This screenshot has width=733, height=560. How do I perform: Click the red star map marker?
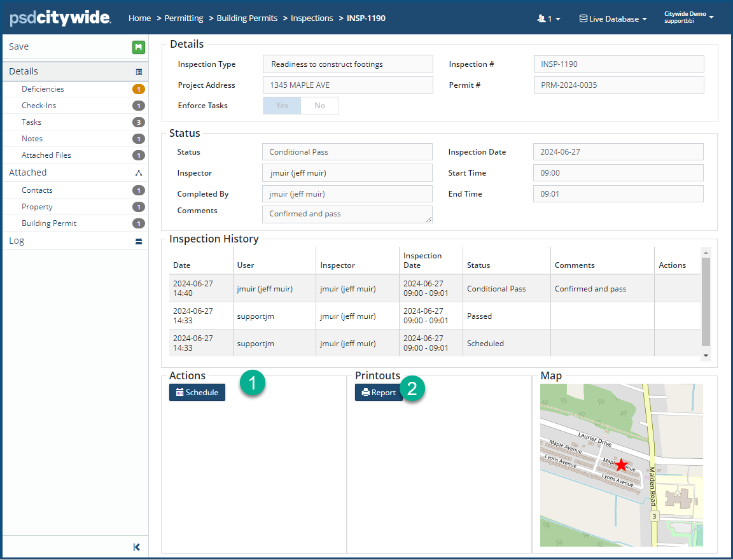[x=622, y=465]
